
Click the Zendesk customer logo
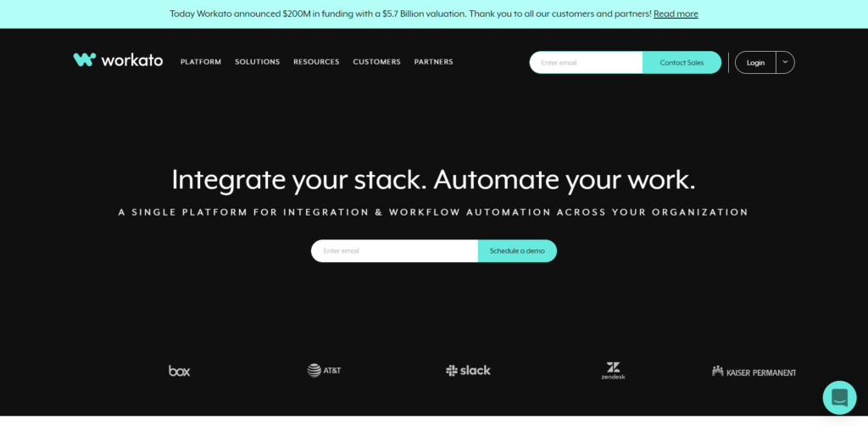point(613,371)
